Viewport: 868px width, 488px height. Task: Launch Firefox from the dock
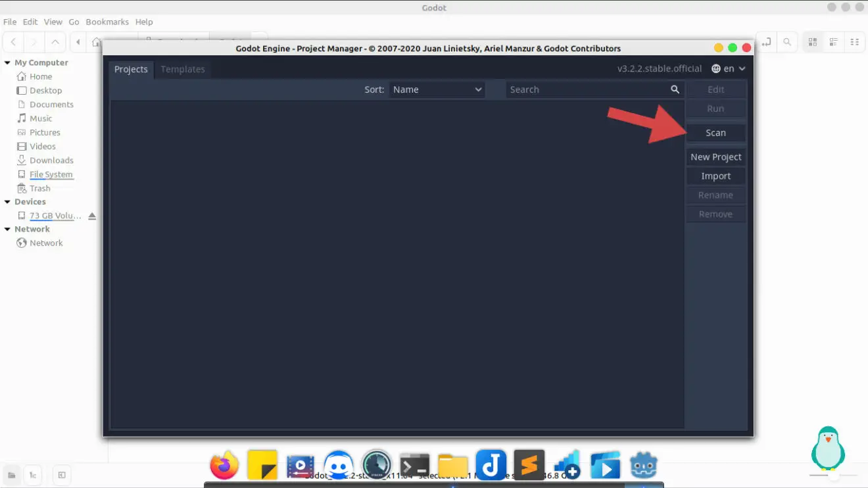click(224, 466)
